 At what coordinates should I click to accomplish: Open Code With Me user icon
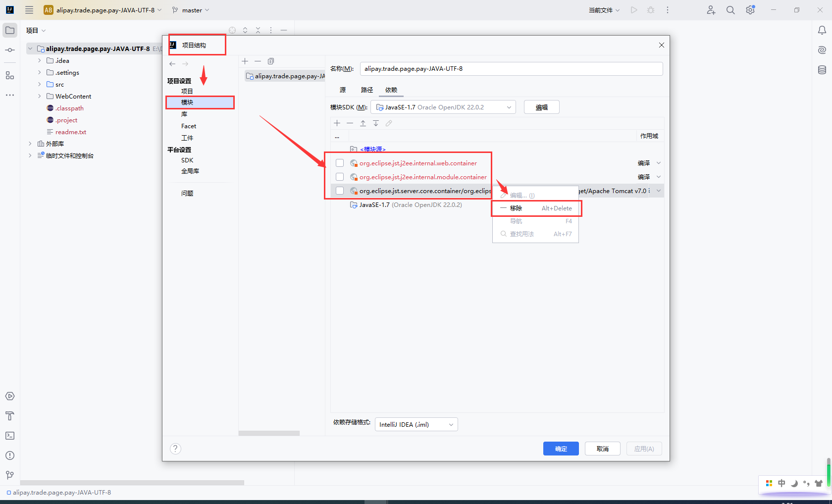711,10
